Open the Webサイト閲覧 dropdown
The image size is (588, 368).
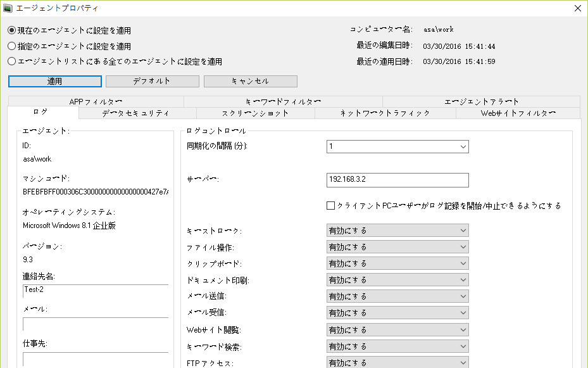(x=397, y=330)
